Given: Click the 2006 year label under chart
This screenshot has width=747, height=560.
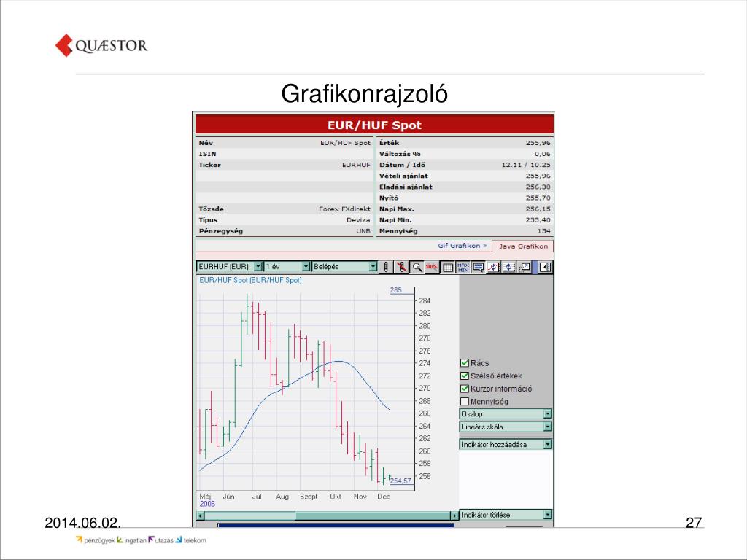Looking at the screenshot, I should pyautogui.click(x=207, y=504).
